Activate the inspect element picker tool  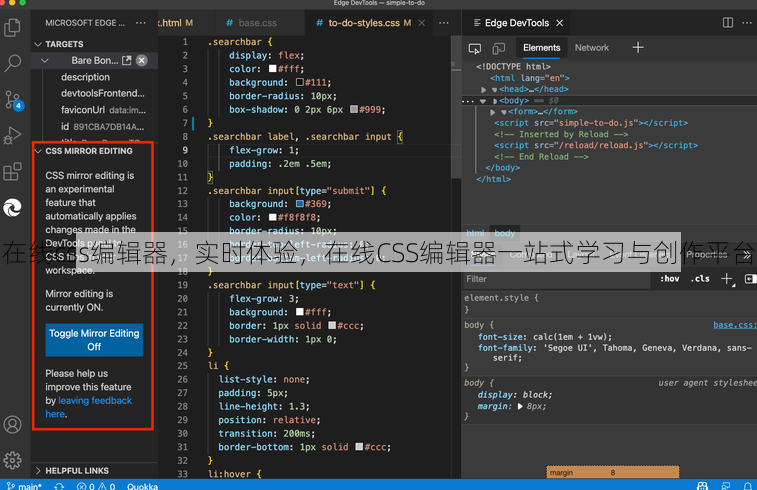(475, 48)
